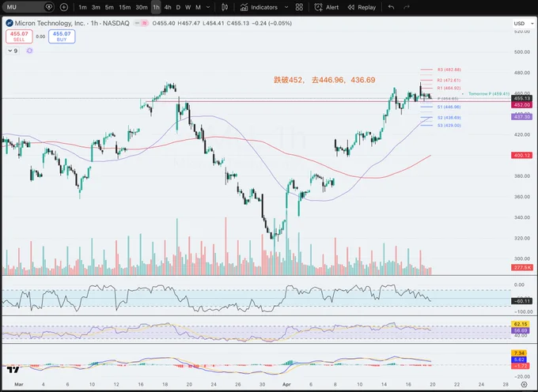Open the Indicators dialog
This screenshot has height=392, width=538.
click(259, 7)
